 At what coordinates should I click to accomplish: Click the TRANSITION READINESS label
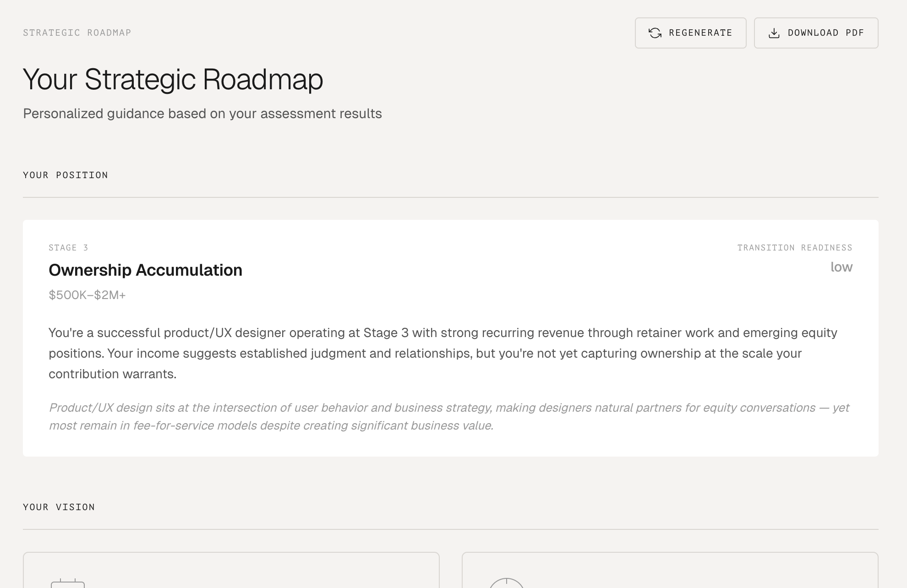click(x=794, y=248)
